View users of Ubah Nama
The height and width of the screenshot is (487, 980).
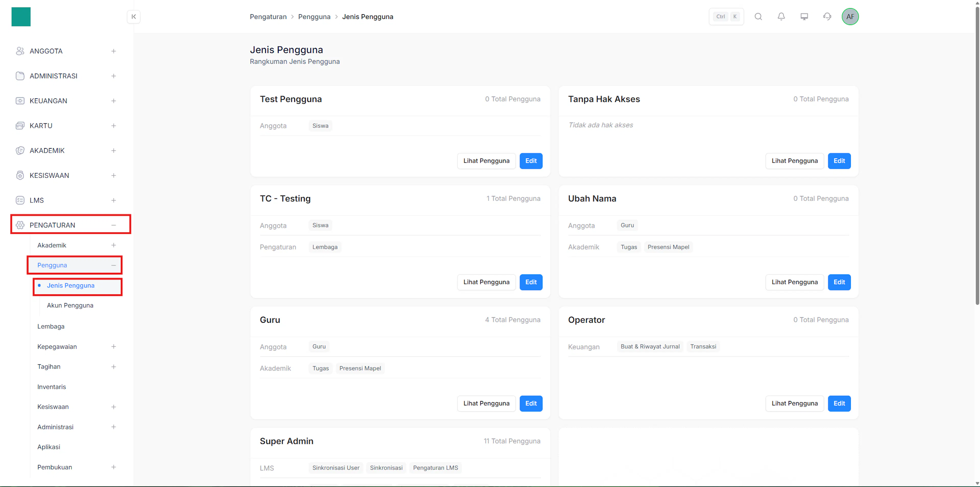coord(794,282)
